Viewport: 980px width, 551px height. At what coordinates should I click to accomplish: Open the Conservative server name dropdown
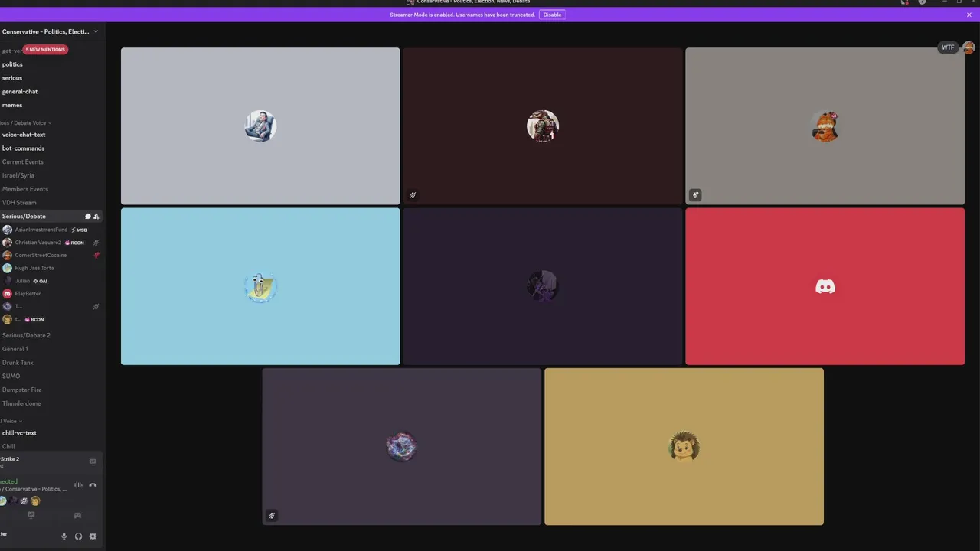(x=51, y=31)
